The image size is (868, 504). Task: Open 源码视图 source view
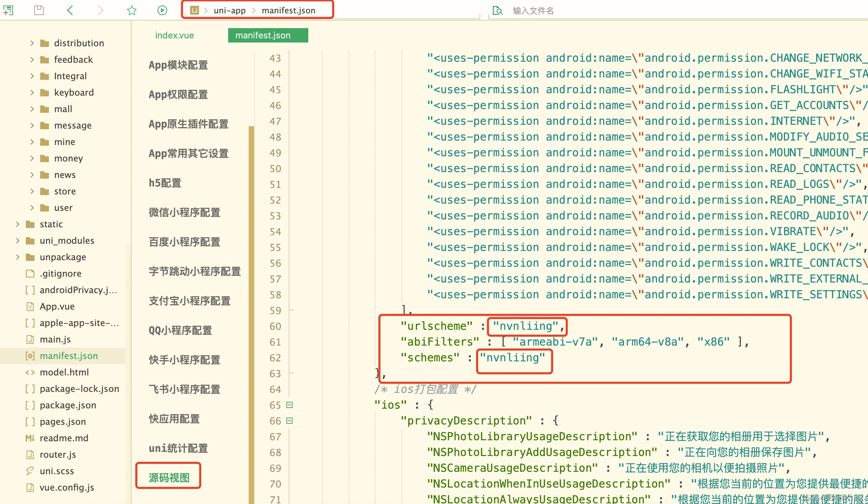click(x=169, y=478)
